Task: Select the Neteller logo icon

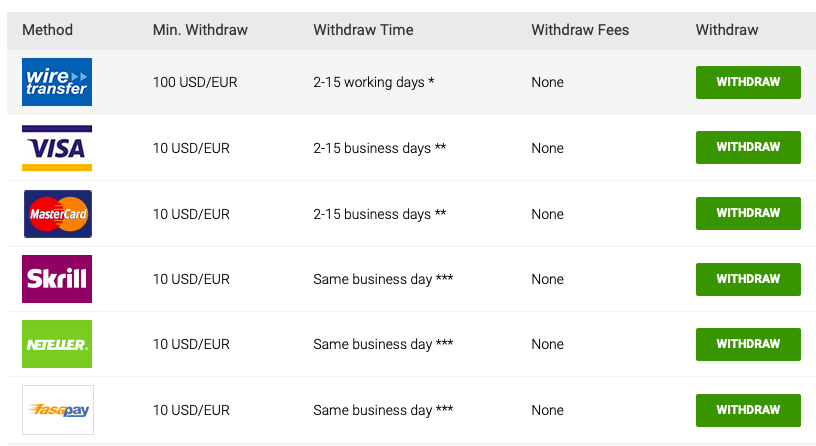Action: coord(57,344)
